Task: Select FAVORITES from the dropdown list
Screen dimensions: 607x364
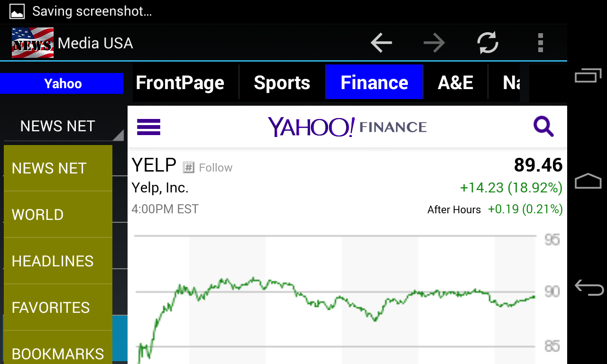Action: (58, 308)
